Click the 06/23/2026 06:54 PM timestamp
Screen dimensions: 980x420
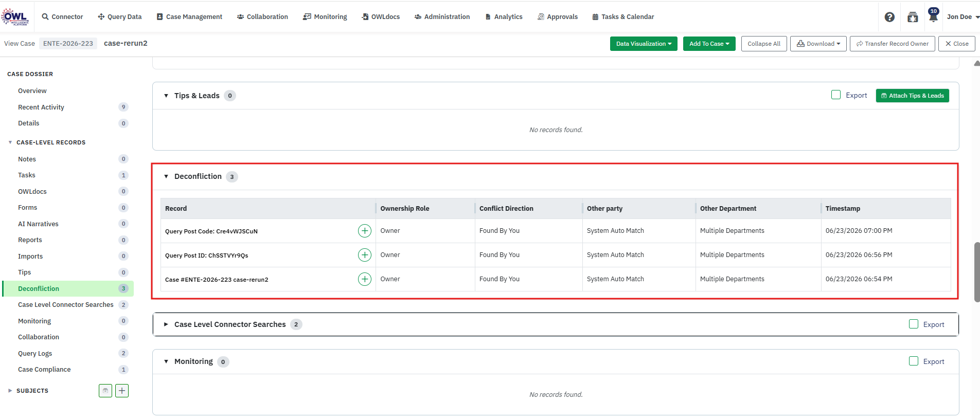859,279
